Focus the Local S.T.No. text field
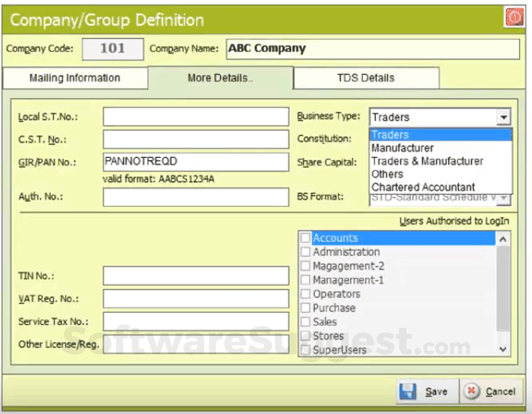Image resolution: width=532 pixels, height=414 pixels. point(195,117)
